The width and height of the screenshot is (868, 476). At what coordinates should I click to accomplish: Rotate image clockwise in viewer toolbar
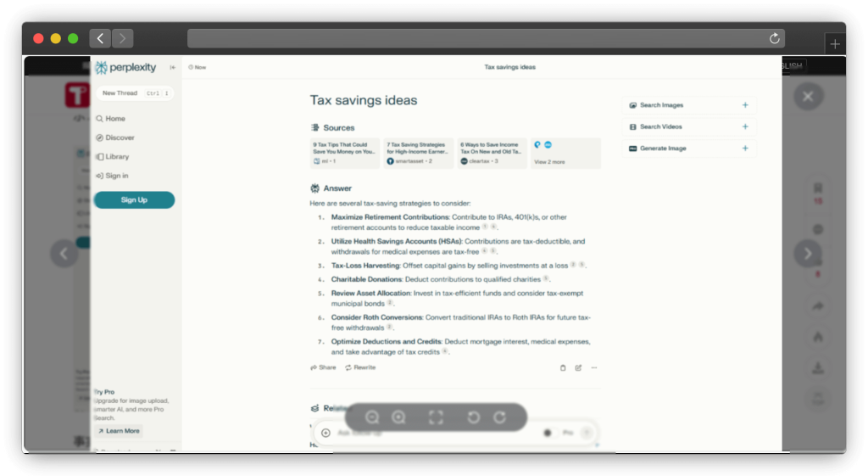click(500, 417)
